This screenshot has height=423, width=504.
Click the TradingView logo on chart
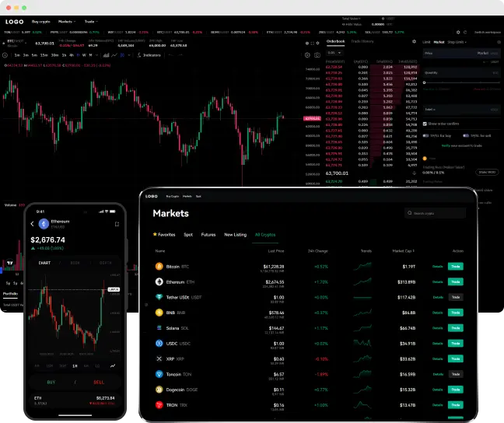10,263
